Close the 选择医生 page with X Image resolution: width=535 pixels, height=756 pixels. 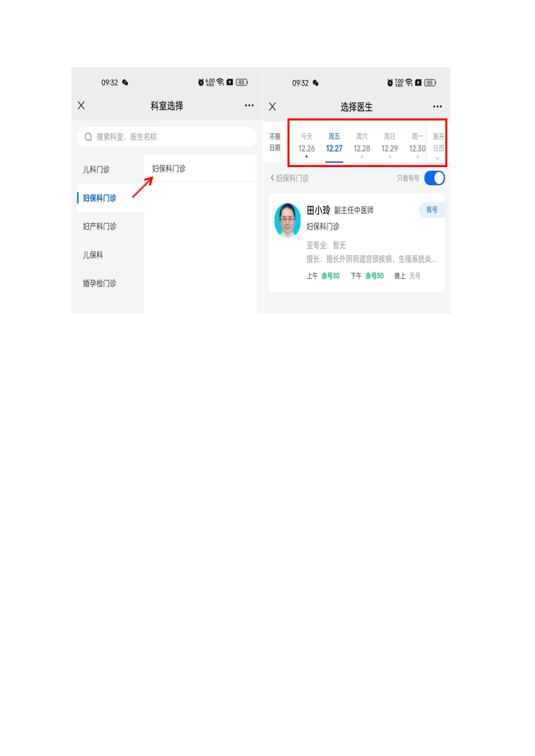coord(272,106)
